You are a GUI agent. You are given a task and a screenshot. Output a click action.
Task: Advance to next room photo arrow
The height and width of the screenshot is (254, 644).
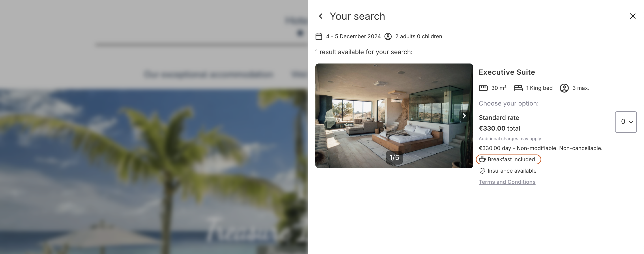pyautogui.click(x=464, y=116)
